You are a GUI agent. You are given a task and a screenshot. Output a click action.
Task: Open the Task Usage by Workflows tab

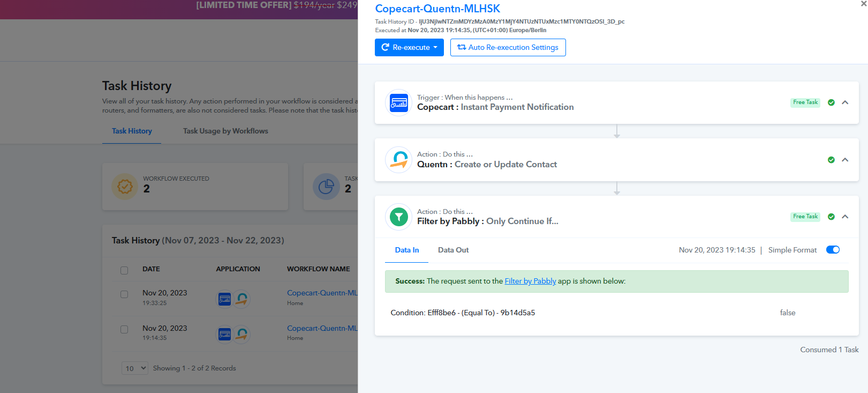pos(225,131)
